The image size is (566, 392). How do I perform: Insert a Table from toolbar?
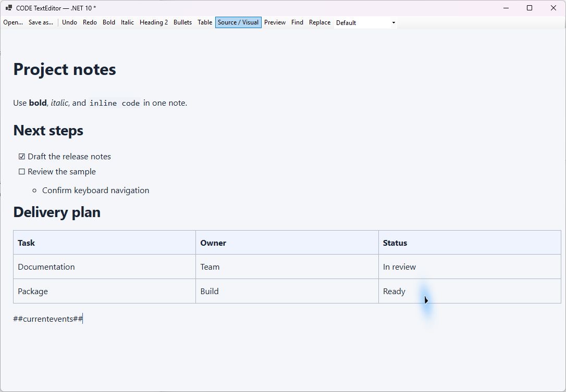pyautogui.click(x=205, y=22)
